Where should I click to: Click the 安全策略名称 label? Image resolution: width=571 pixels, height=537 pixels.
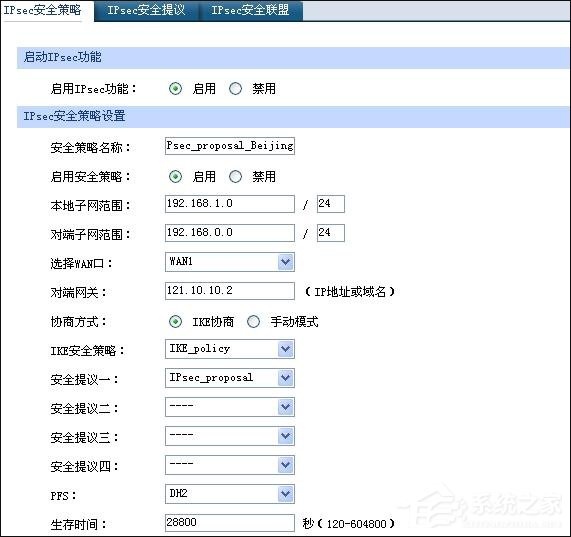click(90, 147)
